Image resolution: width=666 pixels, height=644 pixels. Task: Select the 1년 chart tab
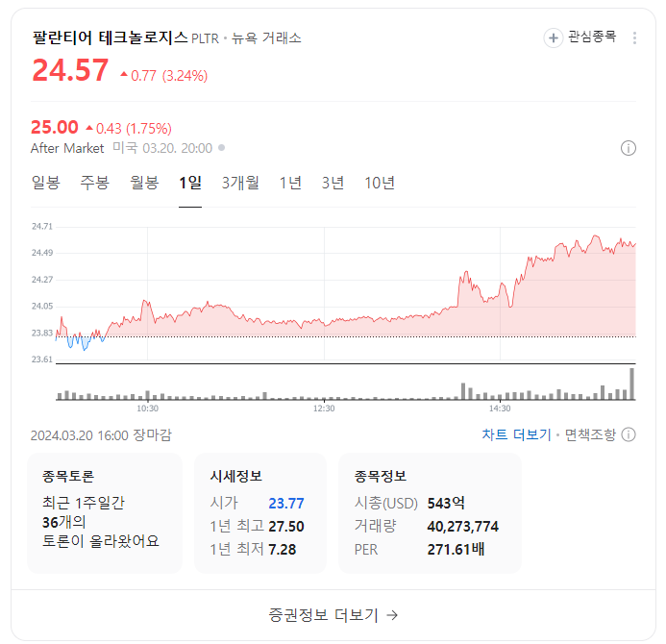[290, 183]
